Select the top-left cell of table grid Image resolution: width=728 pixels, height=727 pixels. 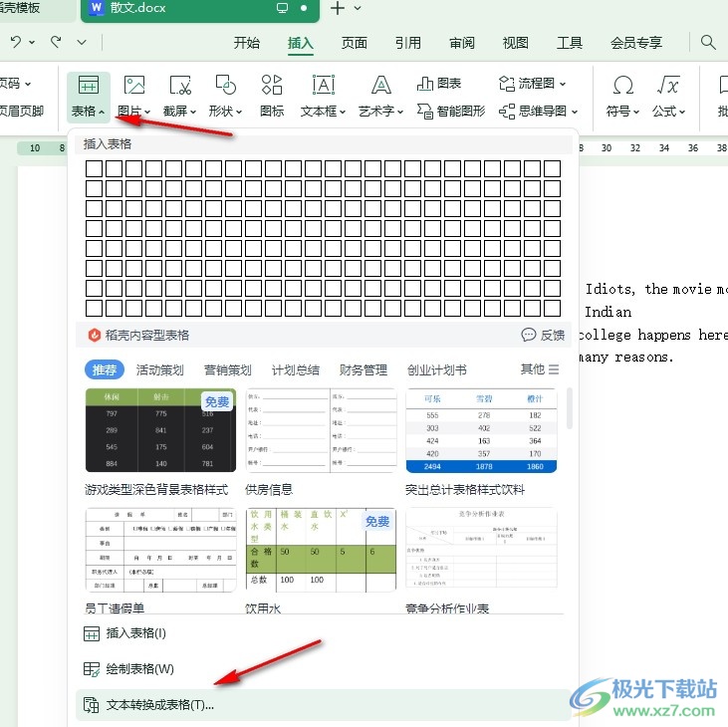click(x=94, y=168)
